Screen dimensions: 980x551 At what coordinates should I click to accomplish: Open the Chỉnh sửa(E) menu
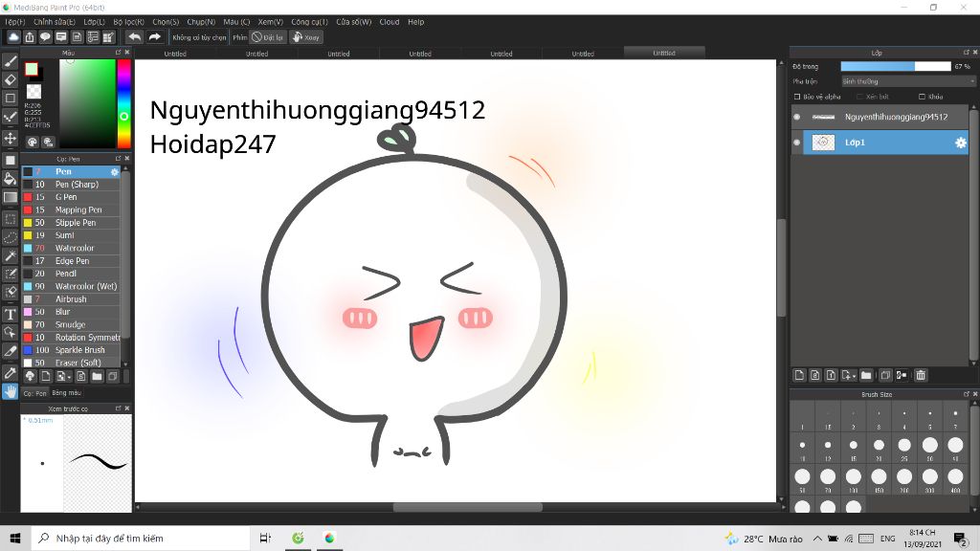click(55, 22)
